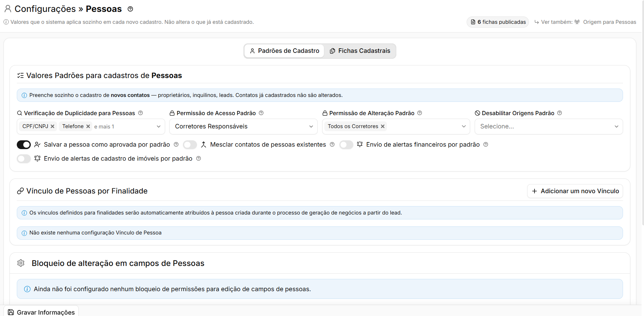
Task: Select the Padrões de Cadastro tab
Action: 285,51
